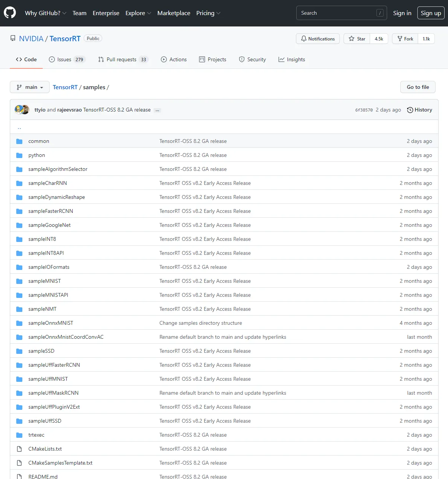Open the sampleOnnxMnistCoordConvAC folder
This screenshot has height=479, width=448.
[66, 337]
